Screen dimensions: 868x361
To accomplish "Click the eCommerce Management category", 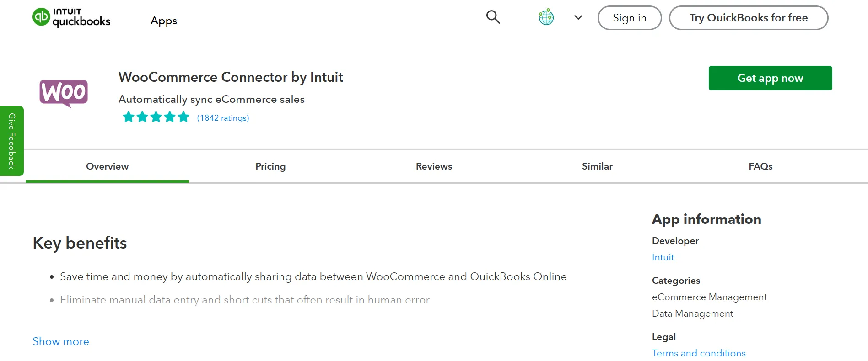I will tap(709, 297).
